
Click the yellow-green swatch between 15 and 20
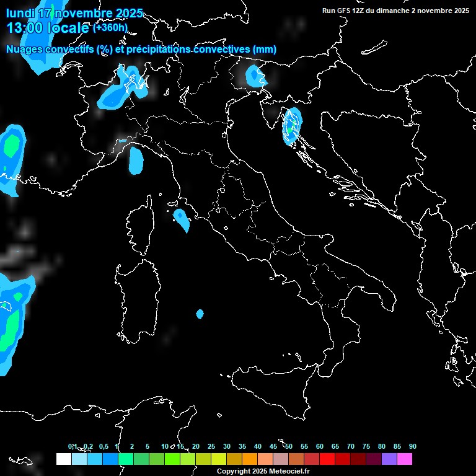[188, 459]
